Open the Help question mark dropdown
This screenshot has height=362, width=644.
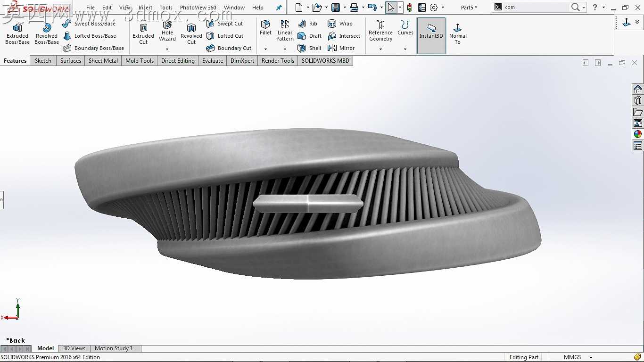[603, 8]
